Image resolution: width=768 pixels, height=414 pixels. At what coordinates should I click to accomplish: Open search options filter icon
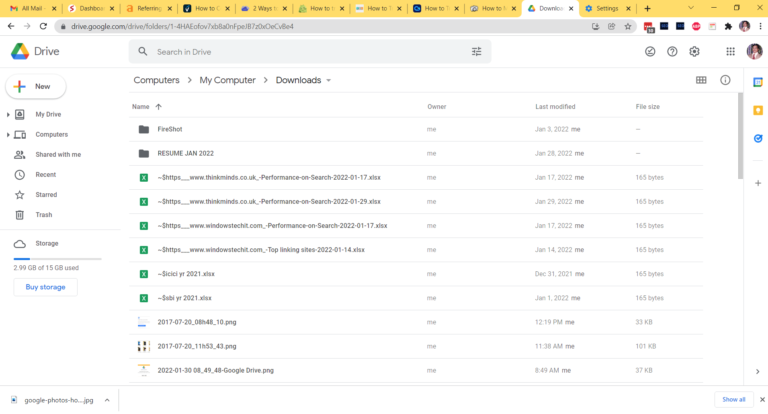point(476,51)
